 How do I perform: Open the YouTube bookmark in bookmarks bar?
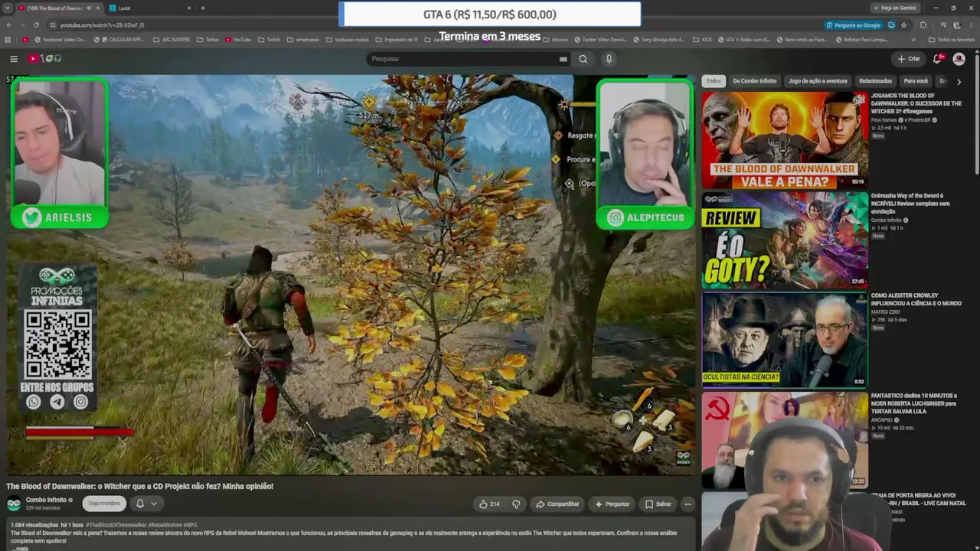tap(237, 40)
